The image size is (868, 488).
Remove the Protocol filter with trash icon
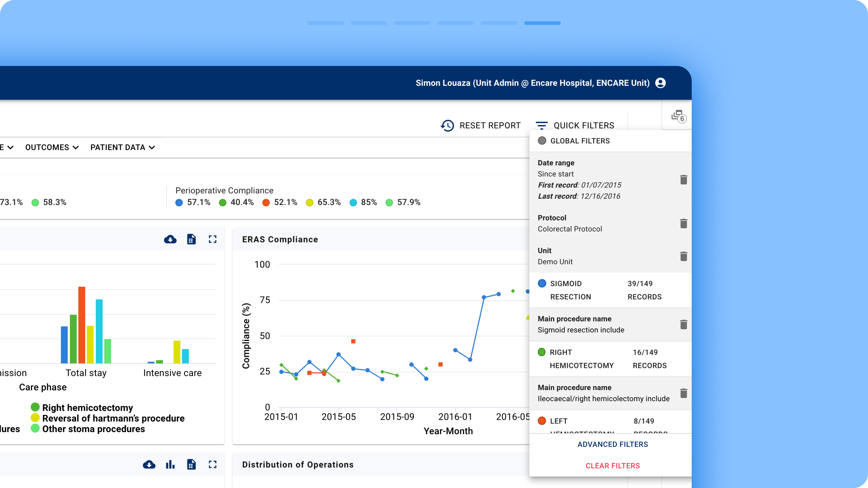[x=683, y=223]
